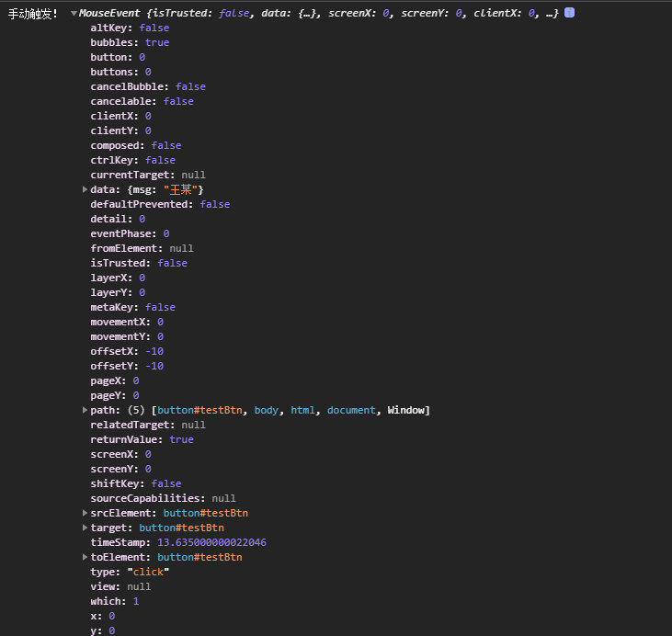The image size is (672, 636).
Task: Select the 'offsetY: -10' row
Action: pos(127,366)
